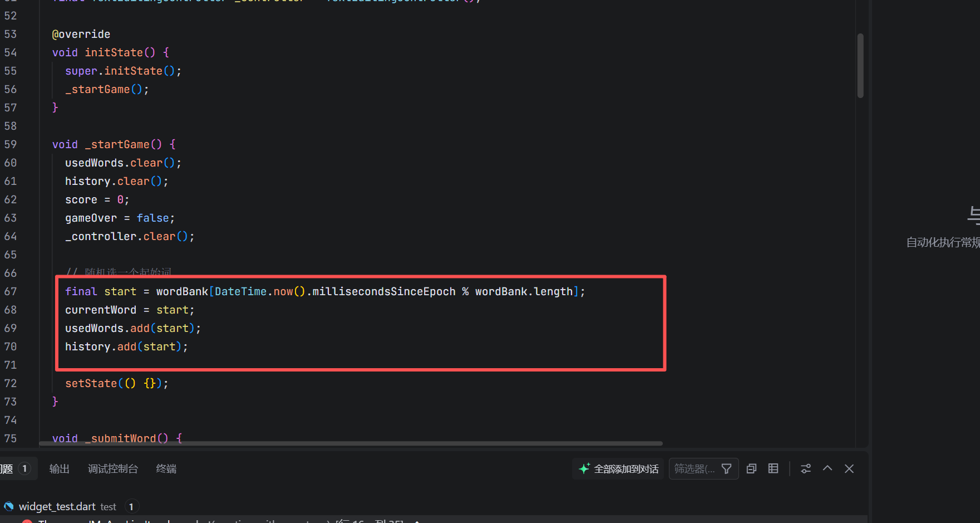Click on initState method name on line 54
980x523 pixels.
pyautogui.click(x=114, y=52)
